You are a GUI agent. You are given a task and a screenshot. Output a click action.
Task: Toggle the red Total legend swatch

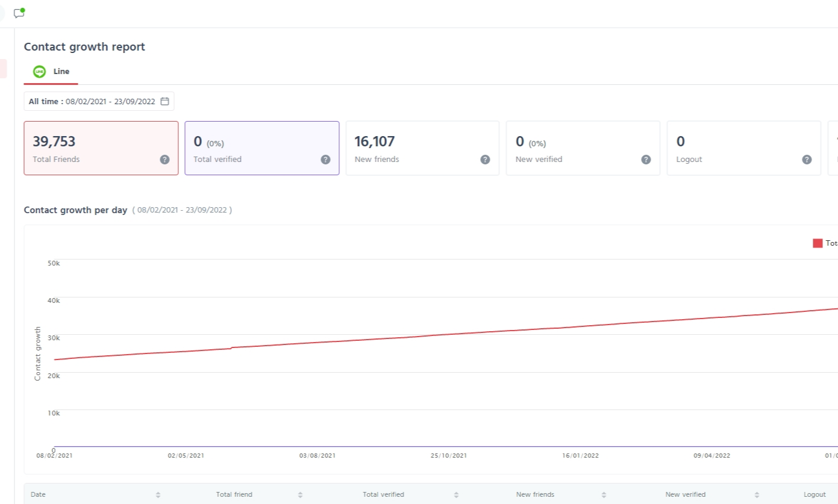click(x=818, y=243)
